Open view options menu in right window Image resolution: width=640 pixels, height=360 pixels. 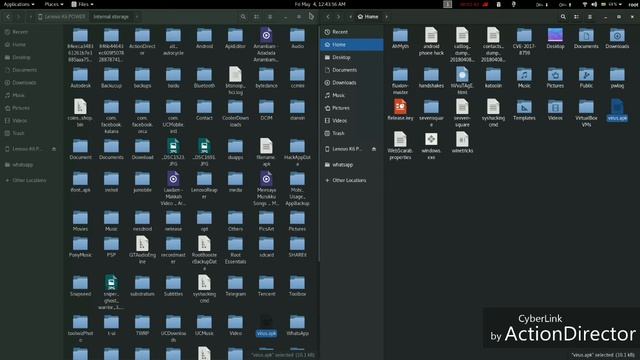click(590, 17)
